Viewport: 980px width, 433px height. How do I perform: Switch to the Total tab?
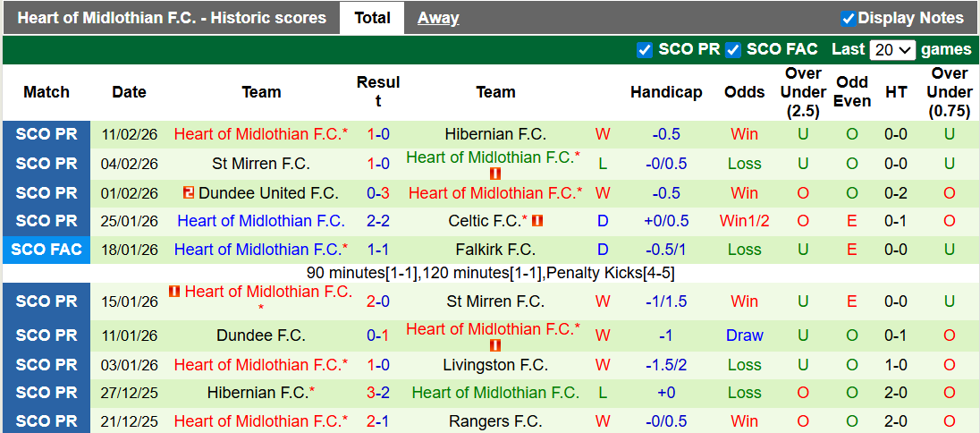[x=372, y=18]
